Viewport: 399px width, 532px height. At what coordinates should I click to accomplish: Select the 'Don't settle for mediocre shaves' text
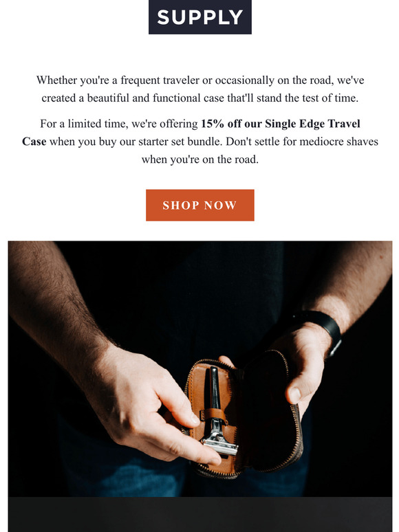[x=302, y=142]
